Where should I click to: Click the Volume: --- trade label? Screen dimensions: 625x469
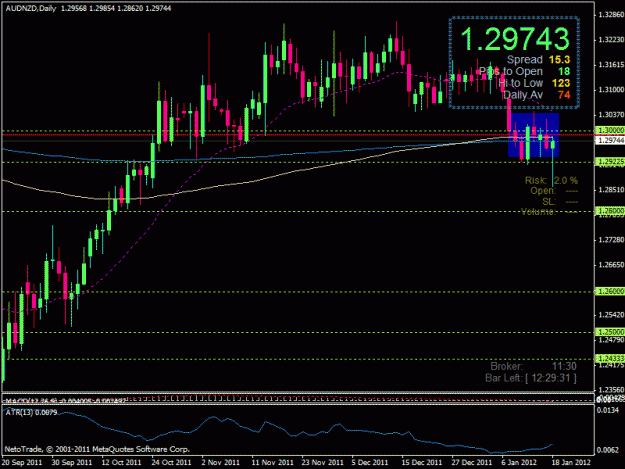549,212
